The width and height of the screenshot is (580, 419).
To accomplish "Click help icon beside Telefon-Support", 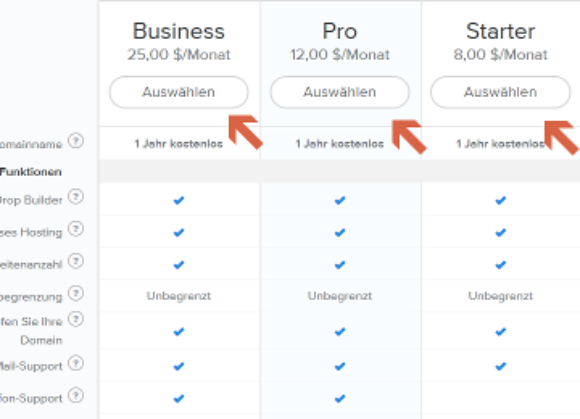I will coord(76,395).
